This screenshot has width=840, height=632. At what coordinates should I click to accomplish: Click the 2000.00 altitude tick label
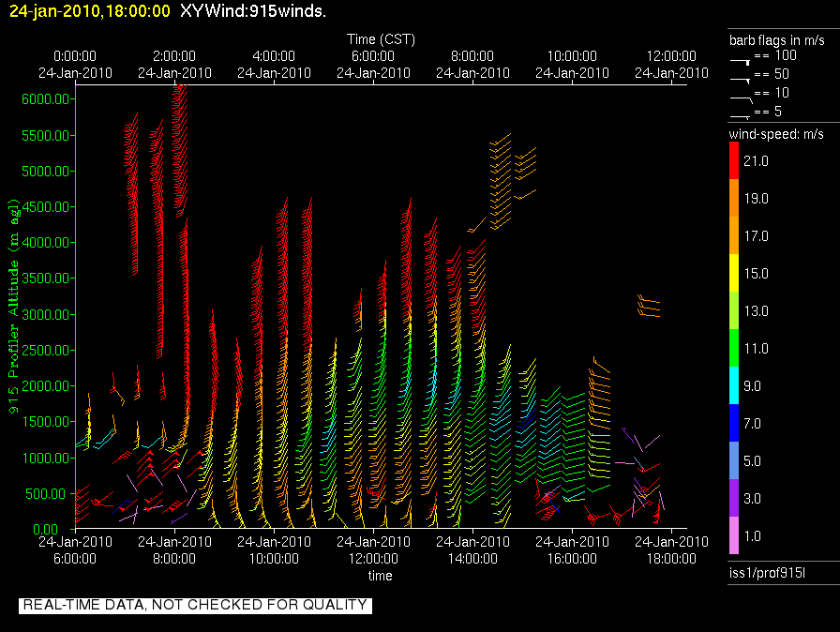(x=46, y=386)
